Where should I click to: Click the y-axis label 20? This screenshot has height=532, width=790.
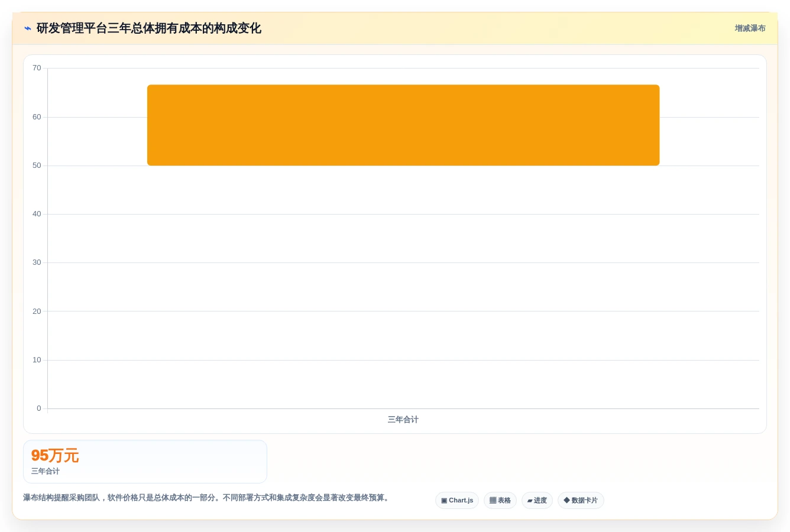click(x=37, y=312)
